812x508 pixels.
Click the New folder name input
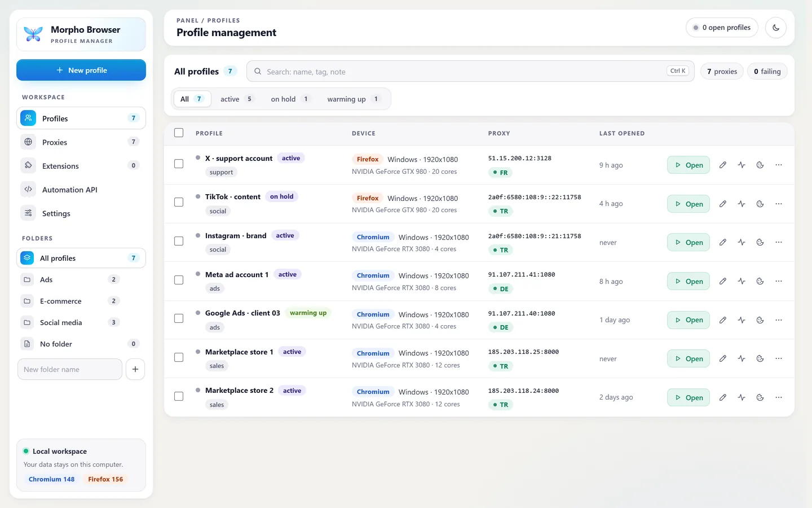point(70,369)
